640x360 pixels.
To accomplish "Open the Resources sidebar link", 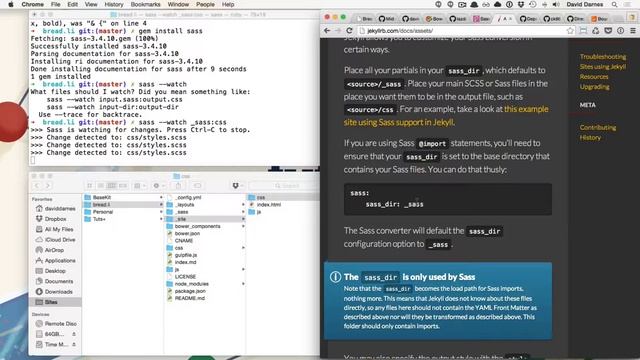I will pos(594,77).
